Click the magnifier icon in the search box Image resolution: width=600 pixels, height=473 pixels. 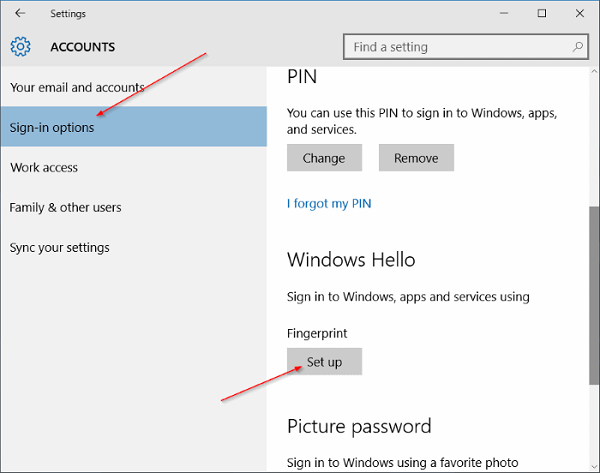pyautogui.click(x=578, y=46)
